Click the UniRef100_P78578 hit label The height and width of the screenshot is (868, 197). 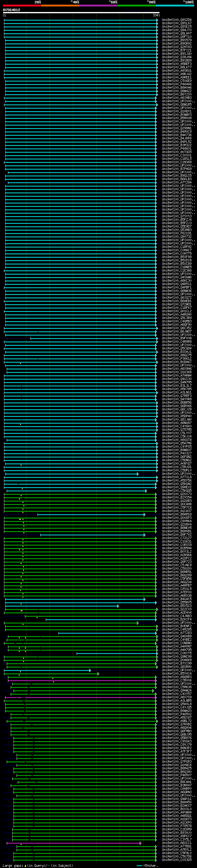[x=176, y=826]
